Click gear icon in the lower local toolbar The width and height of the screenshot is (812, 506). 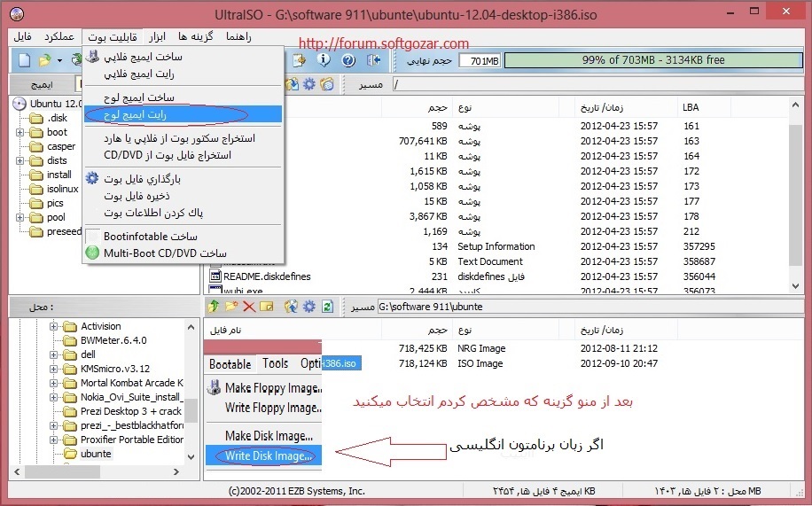coord(309,307)
